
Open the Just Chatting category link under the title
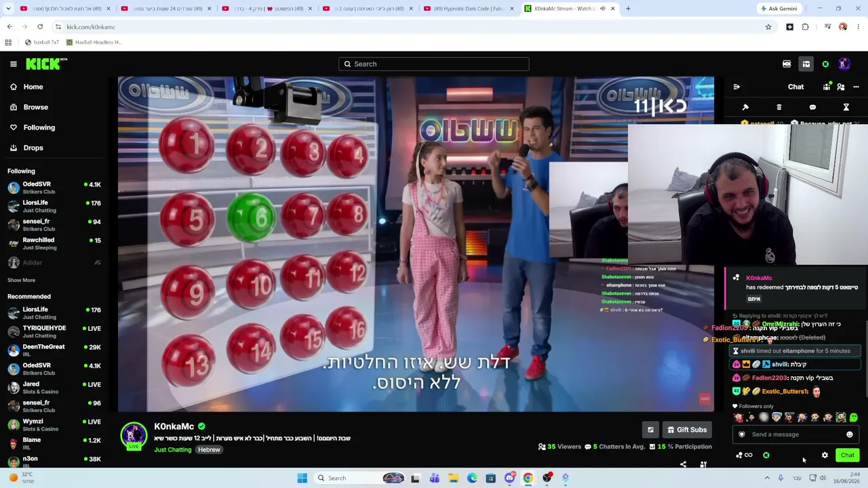[173, 449]
